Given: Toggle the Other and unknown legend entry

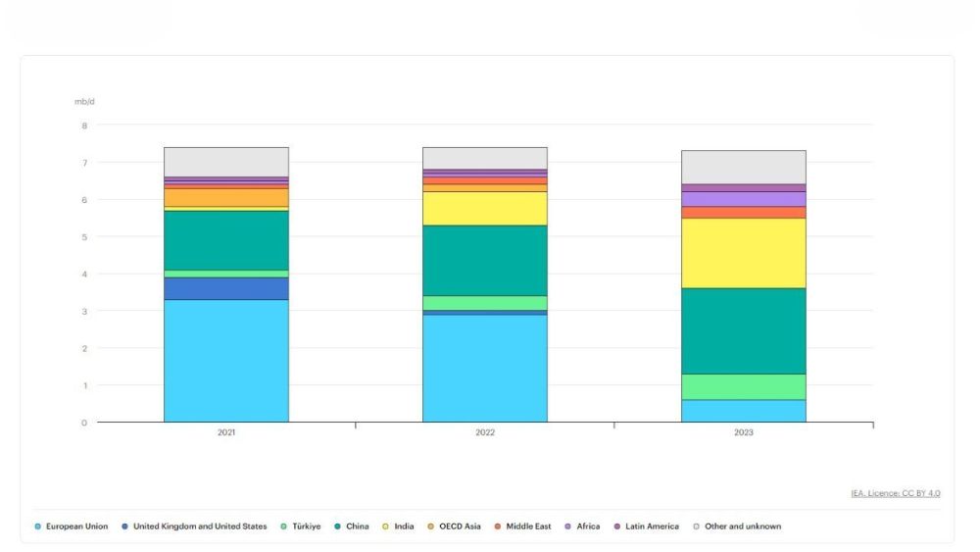Looking at the screenshot, I should coord(737,527).
